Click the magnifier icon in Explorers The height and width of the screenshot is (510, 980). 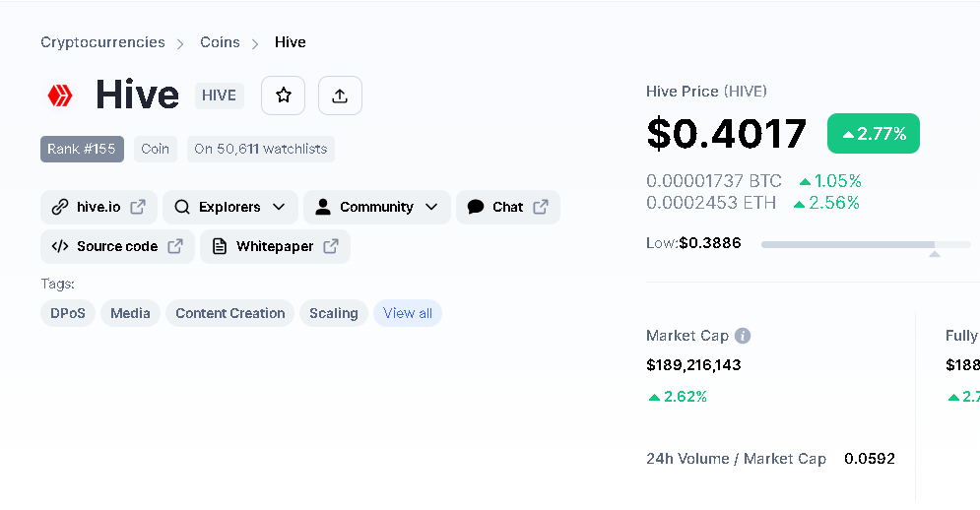[182, 207]
